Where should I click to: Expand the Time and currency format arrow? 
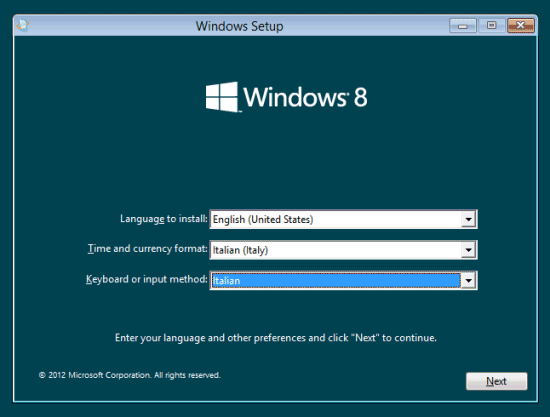click(x=468, y=250)
